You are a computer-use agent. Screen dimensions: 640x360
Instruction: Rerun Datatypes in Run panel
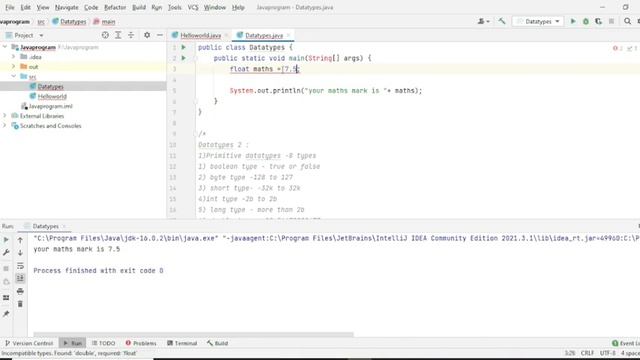tap(6, 240)
